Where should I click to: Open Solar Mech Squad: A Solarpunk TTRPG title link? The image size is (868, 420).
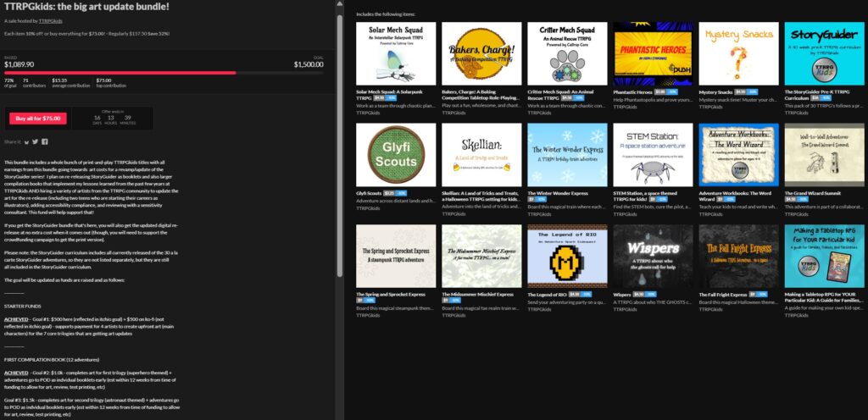click(388, 95)
